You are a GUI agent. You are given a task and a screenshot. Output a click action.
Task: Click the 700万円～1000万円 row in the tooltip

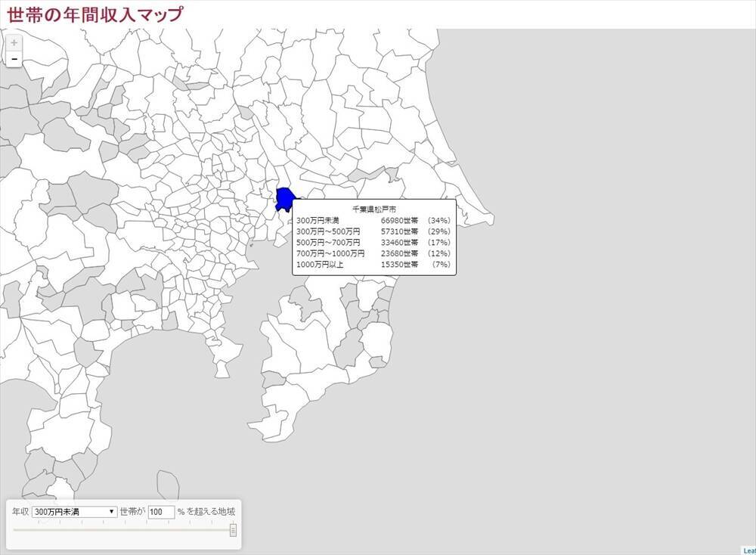(373, 254)
